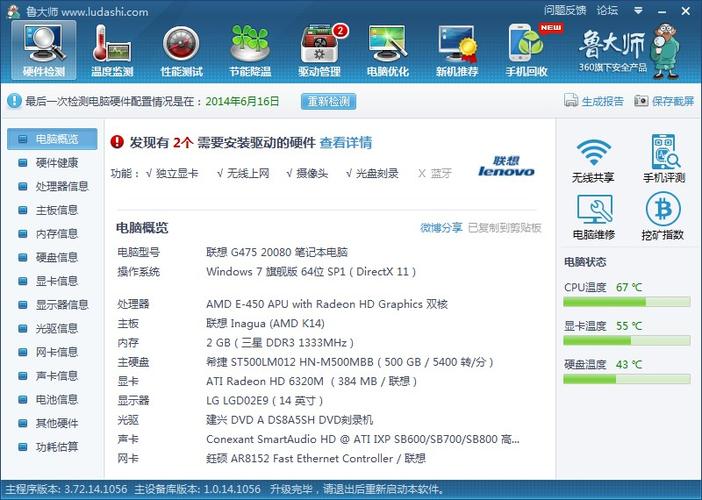Image resolution: width=702 pixels, height=500 pixels.
Task: Open 新机推荐 medal icon
Action: point(457,50)
